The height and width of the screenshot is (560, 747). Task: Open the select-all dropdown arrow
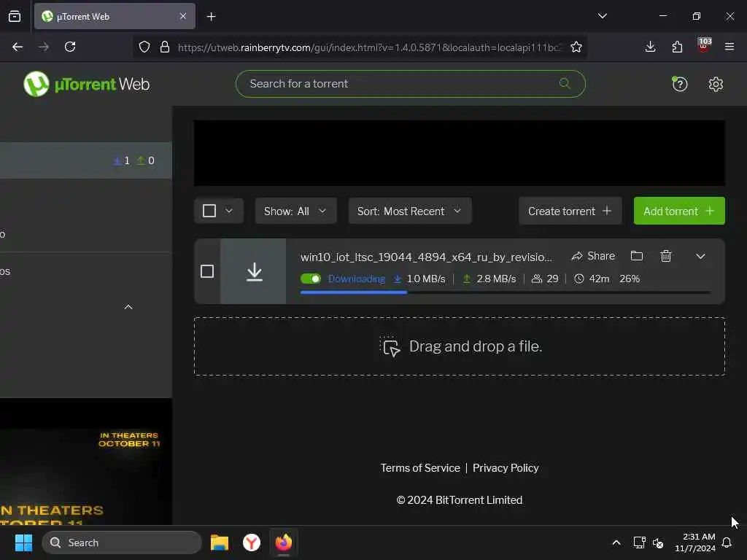pos(229,211)
